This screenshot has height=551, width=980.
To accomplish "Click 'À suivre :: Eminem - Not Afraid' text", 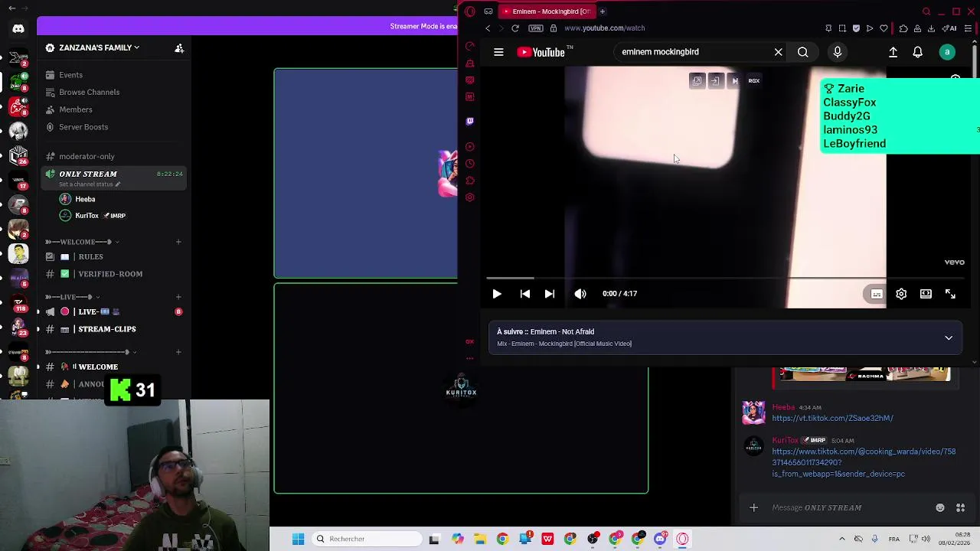I will tap(545, 331).
